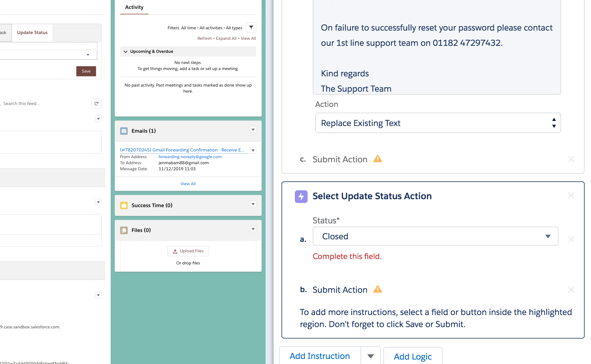Open the Closed status dropdown
The image size is (591, 364).
435,236
